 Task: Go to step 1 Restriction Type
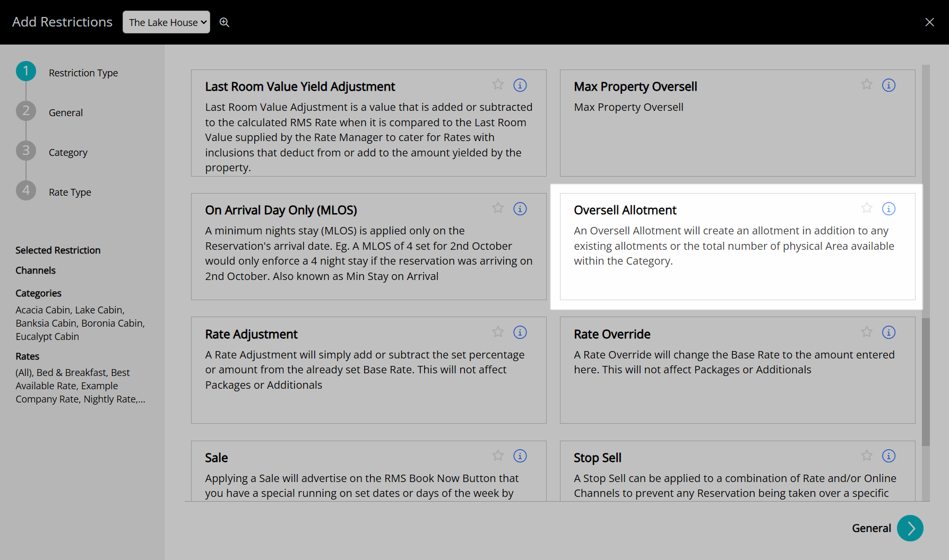(x=67, y=72)
